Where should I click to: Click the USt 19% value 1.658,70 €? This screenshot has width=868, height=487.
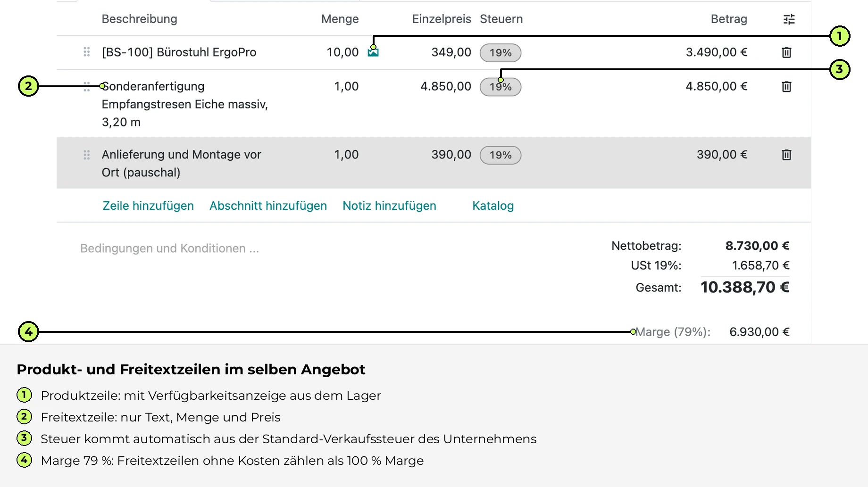760,265
